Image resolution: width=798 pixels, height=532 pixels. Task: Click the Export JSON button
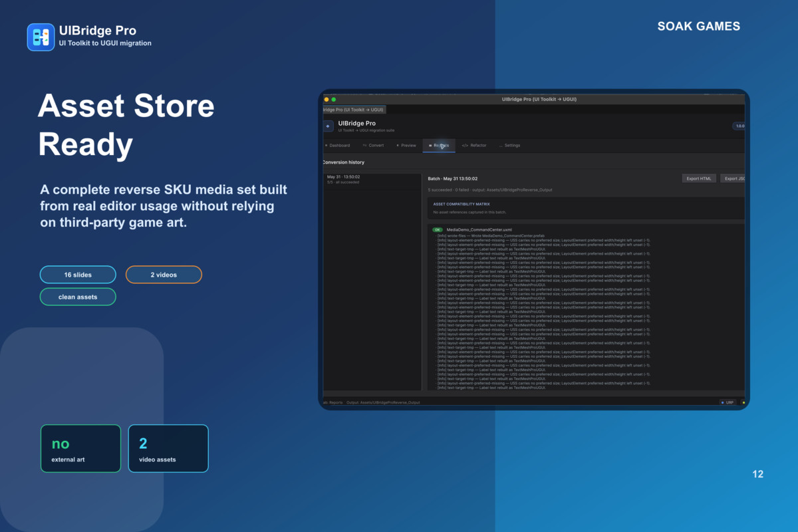(x=733, y=178)
